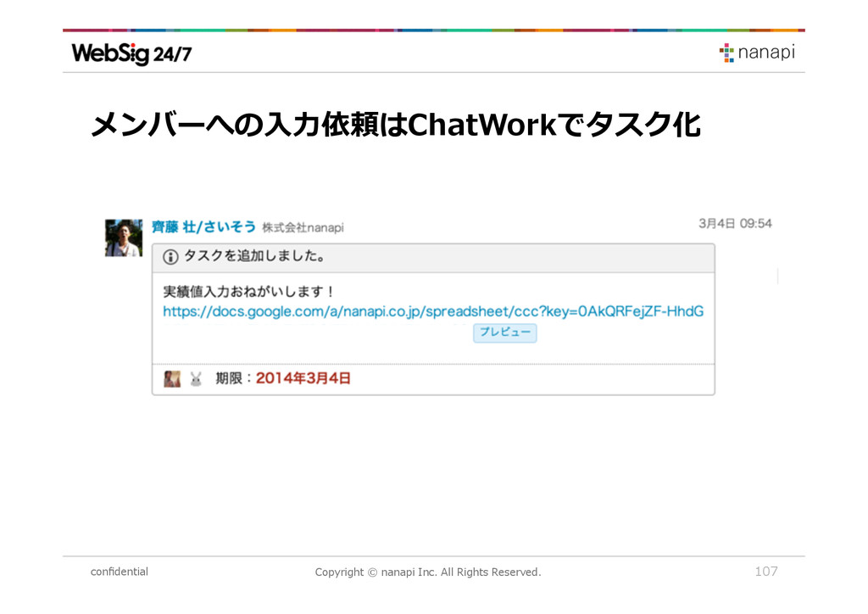Image resolution: width=868 pixels, height=614 pixels.
Task: Click the WebSig 24/7 logo
Action: point(131,53)
